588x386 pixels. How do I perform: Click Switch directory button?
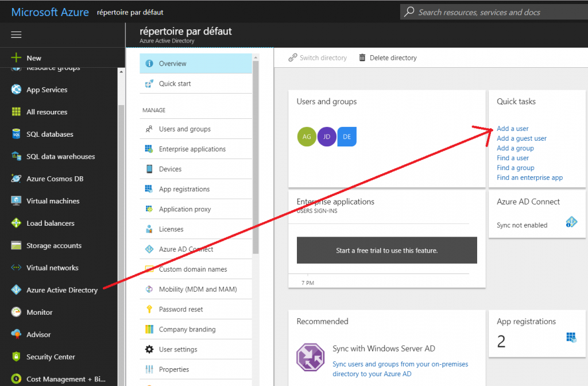(x=318, y=58)
